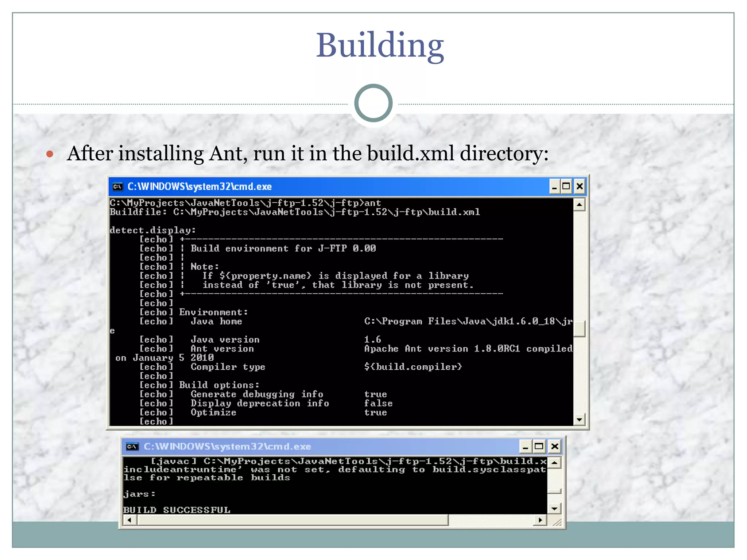
Task: Click the upper window title 'C:\WINDOWS\system32\cmd.exe'
Action: (x=200, y=187)
